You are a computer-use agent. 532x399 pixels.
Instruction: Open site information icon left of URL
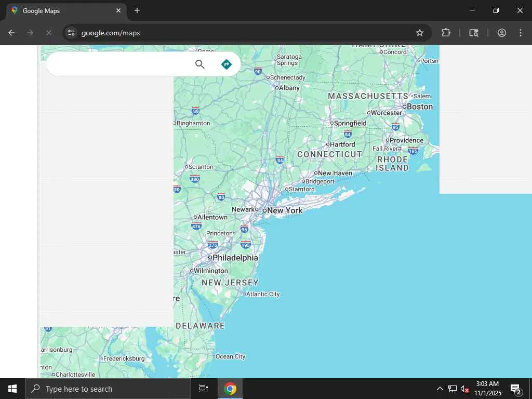(x=71, y=33)
